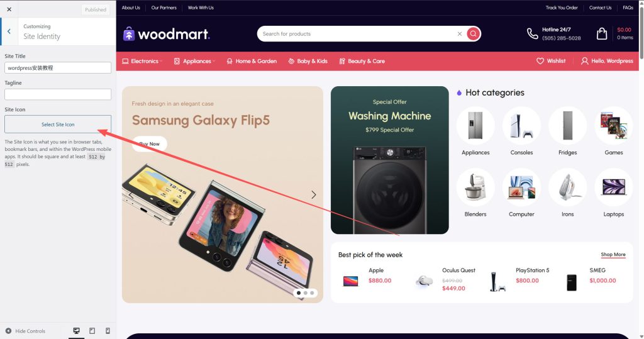Click the red search magnifier button
The width and height of the screenshot is (644, 339).
click(x=473, y=34)
